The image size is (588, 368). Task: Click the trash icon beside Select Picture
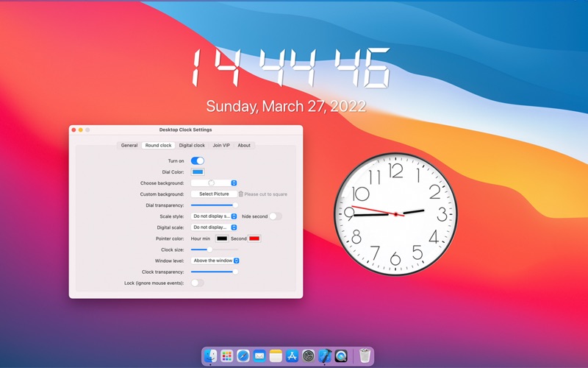click(241, 194)
